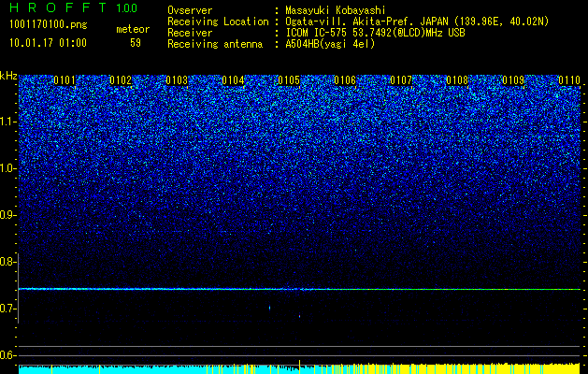Click time marker 0103
The image size is (588, 374).
[x=177, y=80]
